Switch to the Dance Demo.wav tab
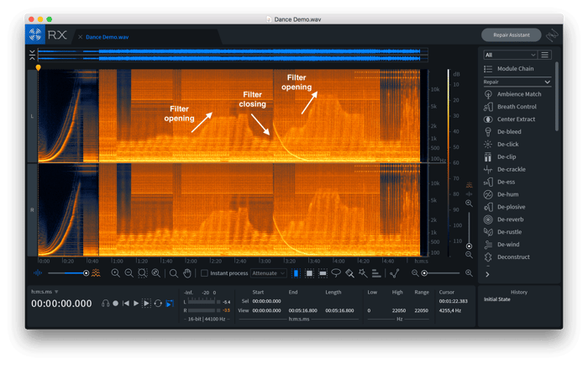Viewport: 588px width, 365px height. point(108,37)
